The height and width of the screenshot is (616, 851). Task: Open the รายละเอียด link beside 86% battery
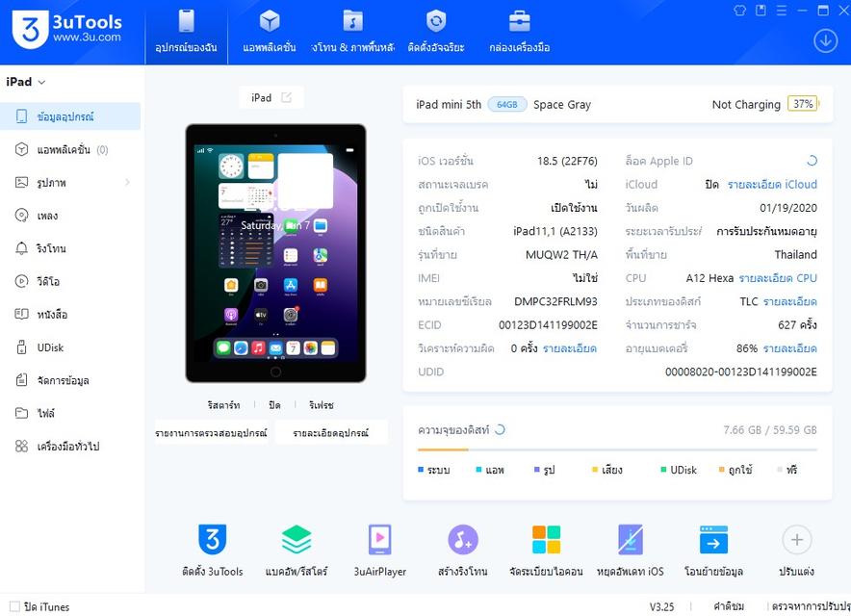tap(789, 348)
